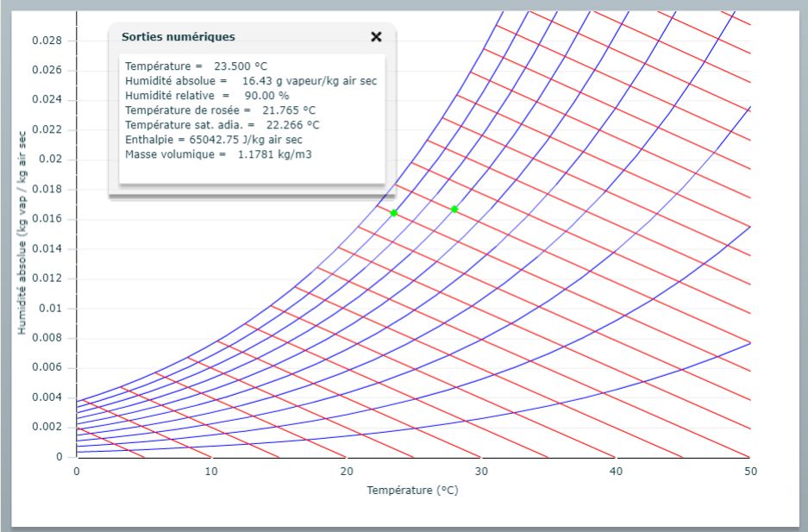Click the 50 tick label on the x-axis
Screen dimensions: 808x532
[749, 471]
